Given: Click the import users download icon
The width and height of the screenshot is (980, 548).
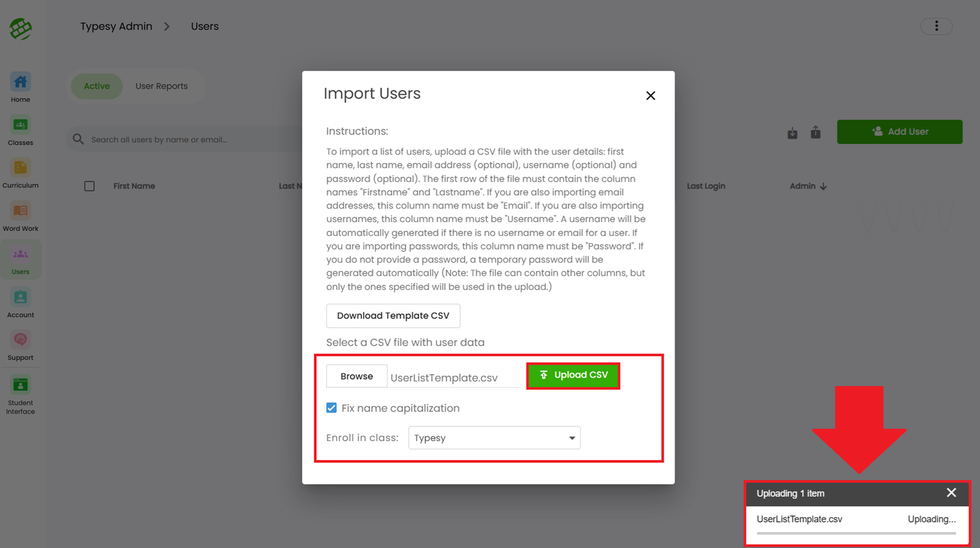Looking at the screenshot, I should [x=792, y=132].
